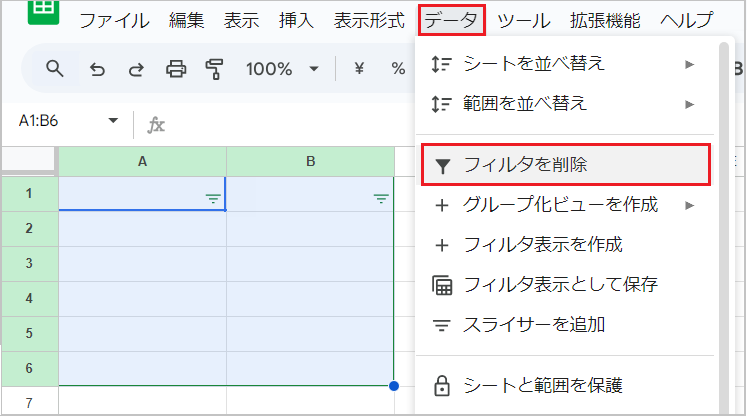Click the data menu vertical scrollbar
Screen dimensions: 747x418
(x=724, y=229)
